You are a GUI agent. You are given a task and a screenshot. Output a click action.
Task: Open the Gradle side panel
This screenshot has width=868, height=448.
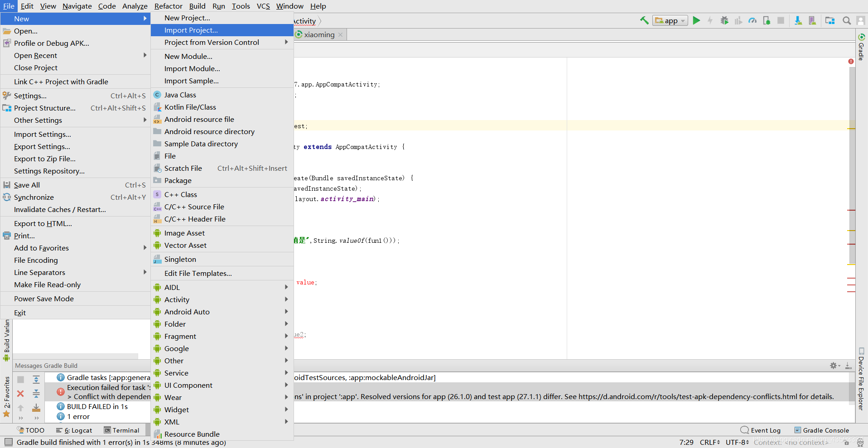click(x=861, y=47)
